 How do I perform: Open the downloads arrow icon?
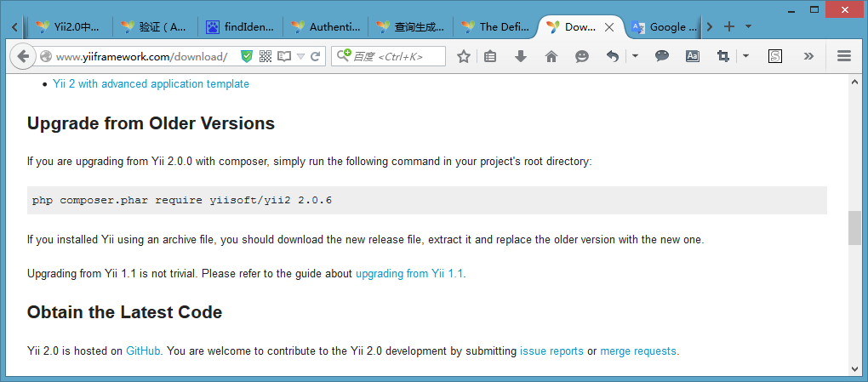(x=520, y=56)
